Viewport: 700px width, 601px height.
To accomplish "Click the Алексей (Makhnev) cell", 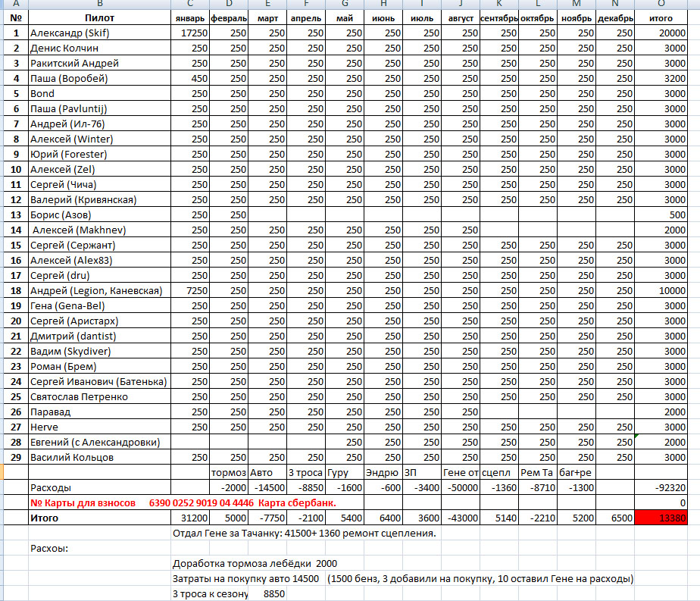I will click(99, 230).
